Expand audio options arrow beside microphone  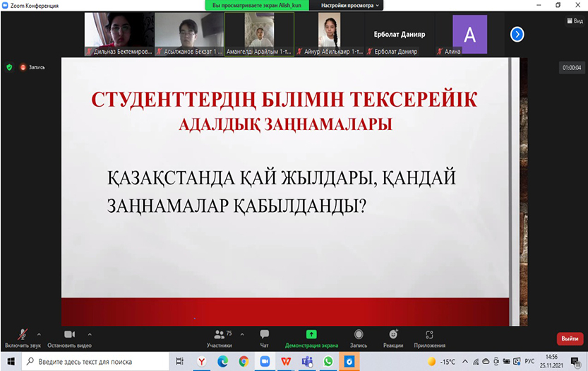tap(39, 334)
